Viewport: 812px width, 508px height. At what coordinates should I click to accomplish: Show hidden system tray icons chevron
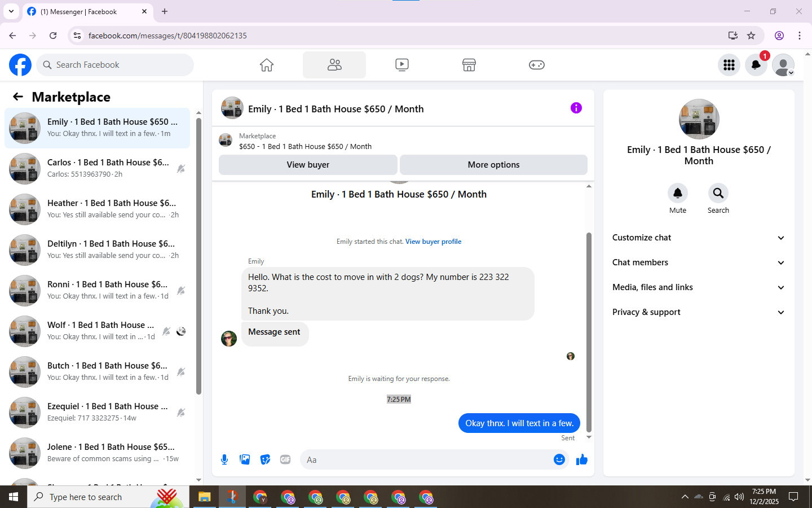click(685, 497)
